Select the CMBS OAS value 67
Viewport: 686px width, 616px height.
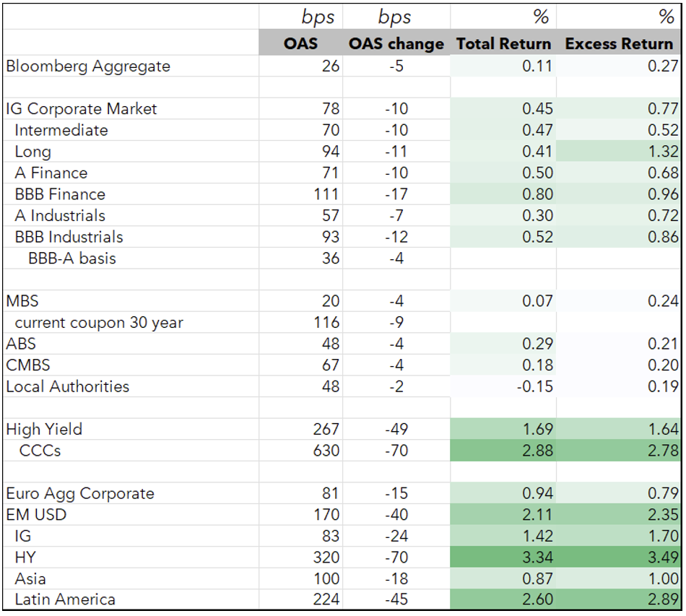(x=330, y=365)
